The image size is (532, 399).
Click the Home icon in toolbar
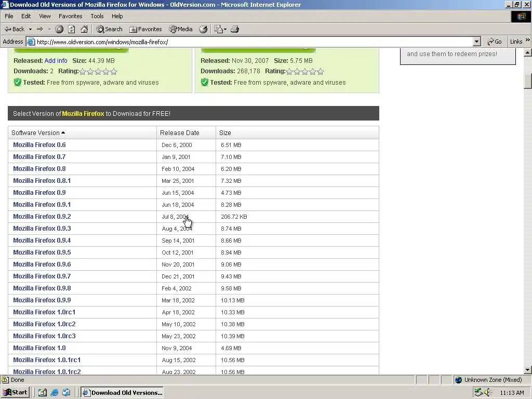[84, 29]
